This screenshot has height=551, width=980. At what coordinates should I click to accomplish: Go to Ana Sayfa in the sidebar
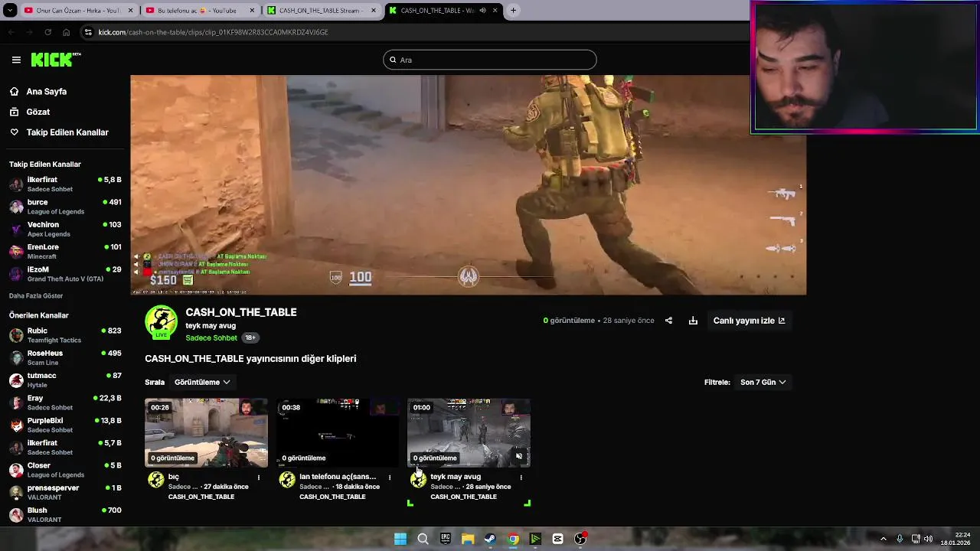pos(46,91)
